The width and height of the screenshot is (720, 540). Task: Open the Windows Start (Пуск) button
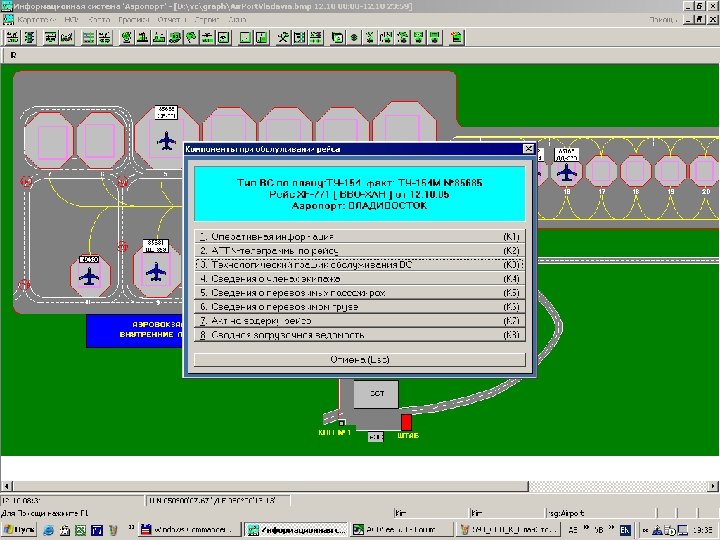pyautogui.click(x=20, y=528)
